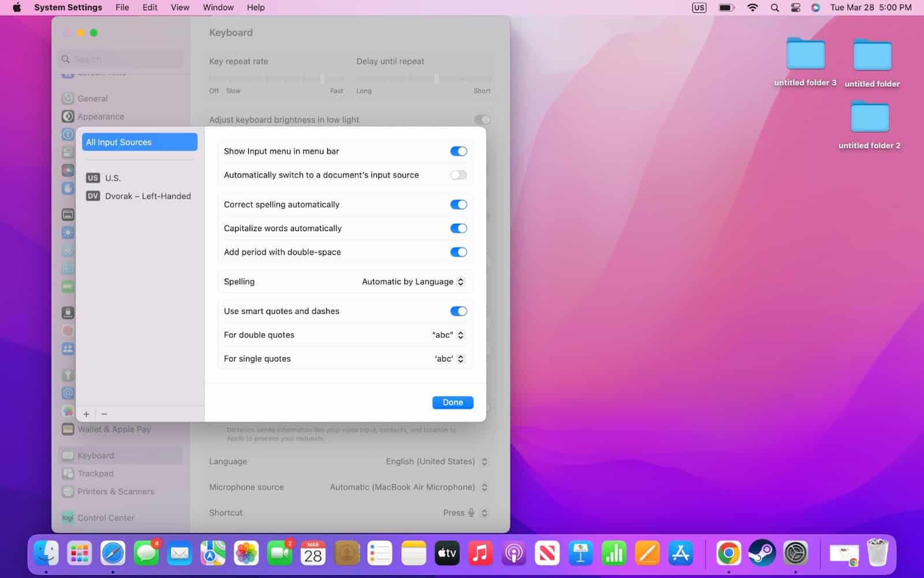Select Dvorak – Left-Handed input source
Image resolution: width=924 pixels, height=578 pixels.
point(147,196)
